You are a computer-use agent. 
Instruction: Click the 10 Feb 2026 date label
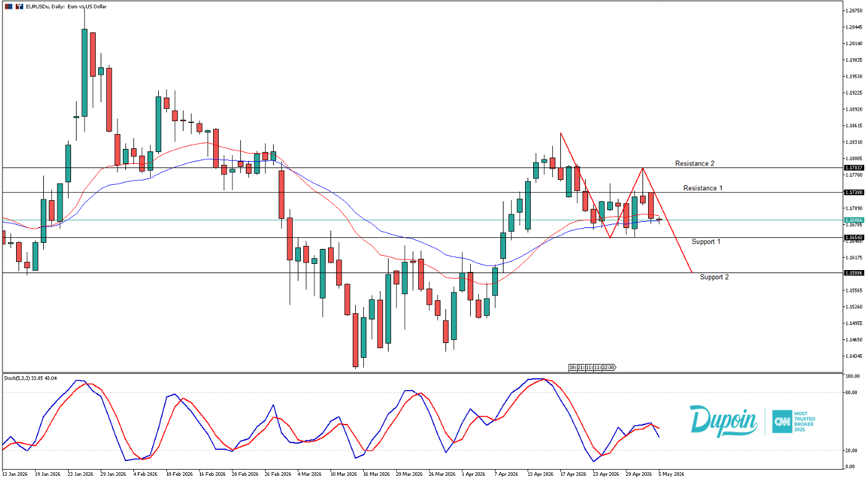pos(179,474)
